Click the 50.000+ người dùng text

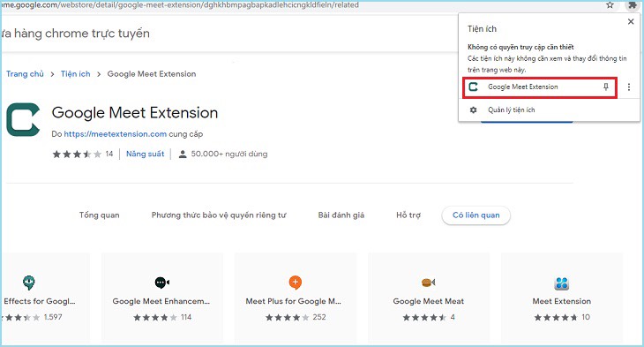point(229,155)
